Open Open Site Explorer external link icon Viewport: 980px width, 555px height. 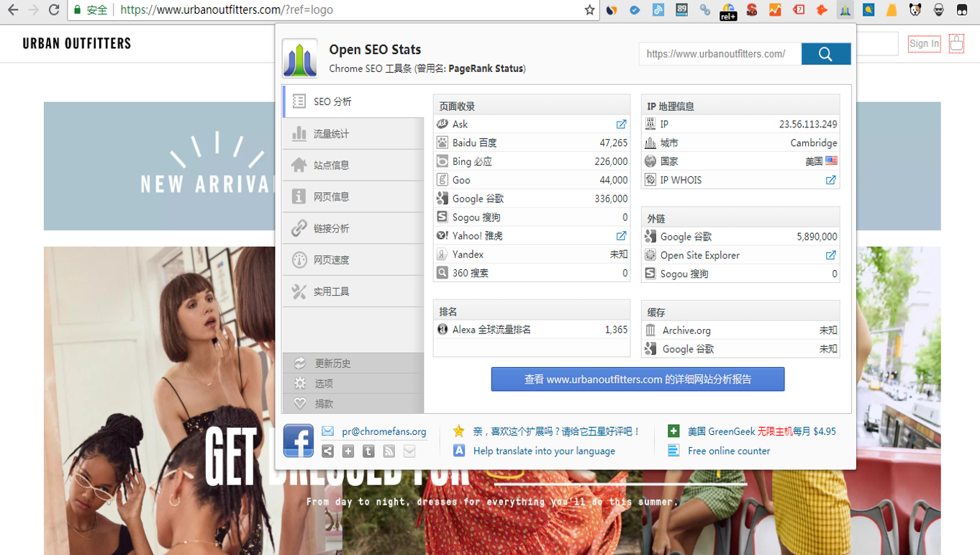tap(830, 256)
